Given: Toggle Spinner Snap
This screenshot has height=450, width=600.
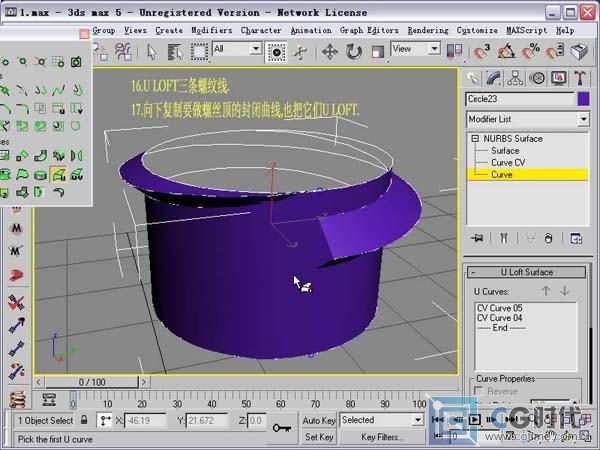Looking at the screenshot, I should 555,51.
